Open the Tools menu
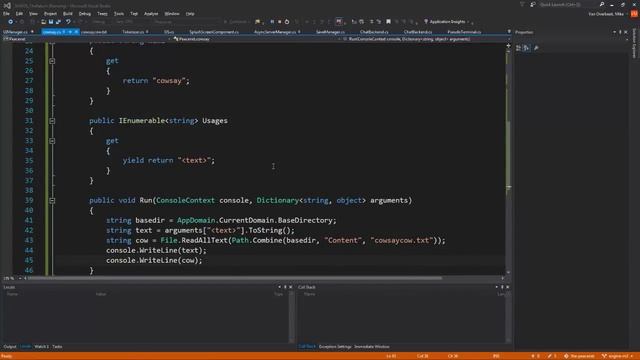This screenshot has height=360, width=640. click(119, 14)
